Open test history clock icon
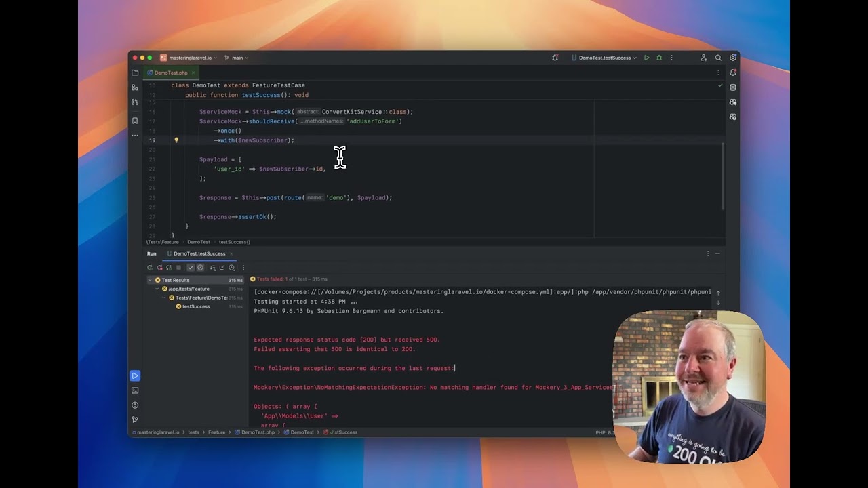 point(231,268)
